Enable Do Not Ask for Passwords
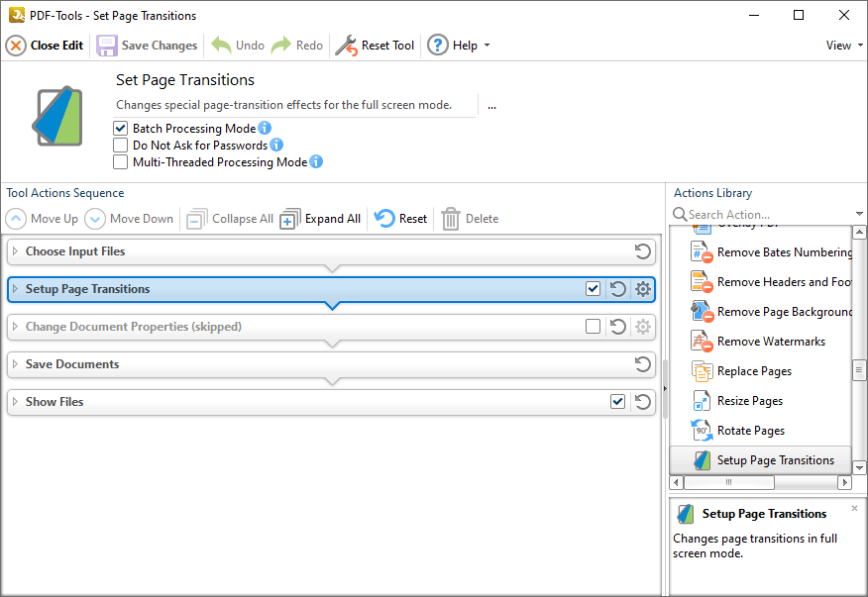This screenshot has height=597, width=868. (120, 145)
